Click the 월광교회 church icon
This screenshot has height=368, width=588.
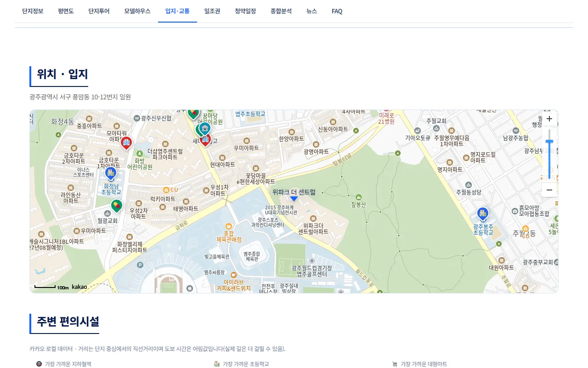(x=107, y=213)
